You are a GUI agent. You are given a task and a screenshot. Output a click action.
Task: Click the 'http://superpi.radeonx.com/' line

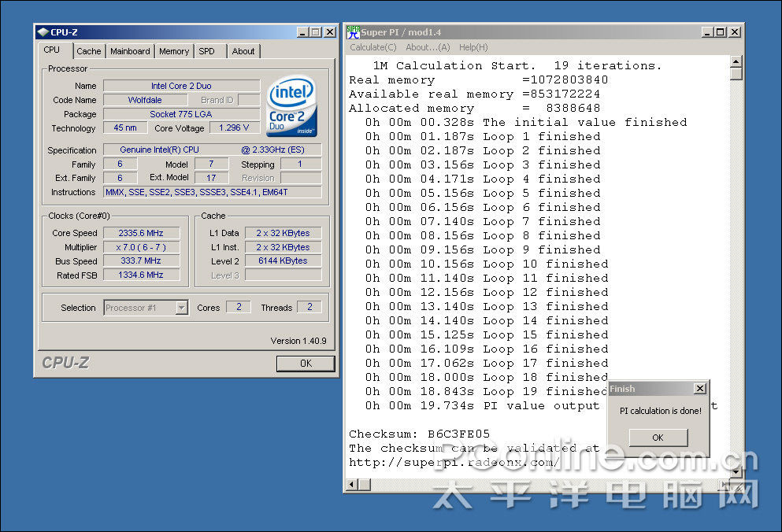point(454,462)
